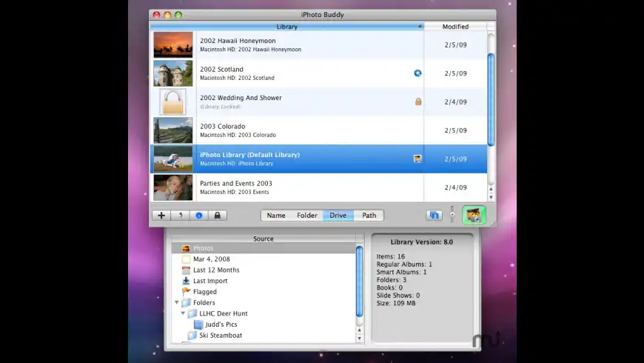
Task: Select the 2002 Wedding And Shower library name
Action: point(241,98)
